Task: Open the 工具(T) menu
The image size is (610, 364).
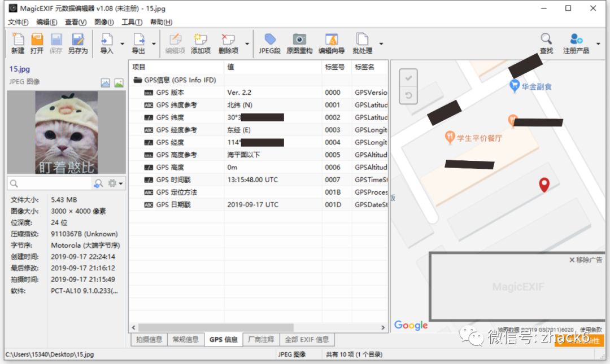Action: coord(132,22)
